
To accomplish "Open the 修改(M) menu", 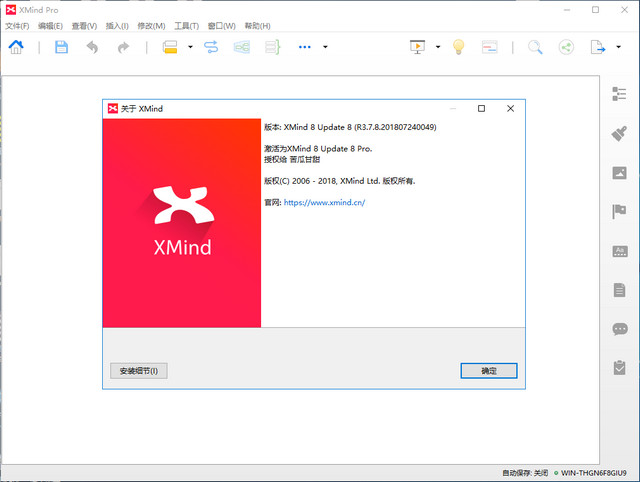I will [151, 26].
